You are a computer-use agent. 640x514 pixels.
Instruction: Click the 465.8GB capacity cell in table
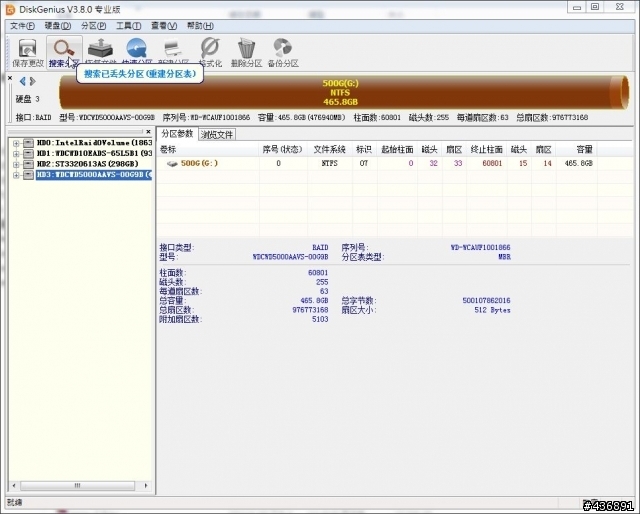point(578,163)
